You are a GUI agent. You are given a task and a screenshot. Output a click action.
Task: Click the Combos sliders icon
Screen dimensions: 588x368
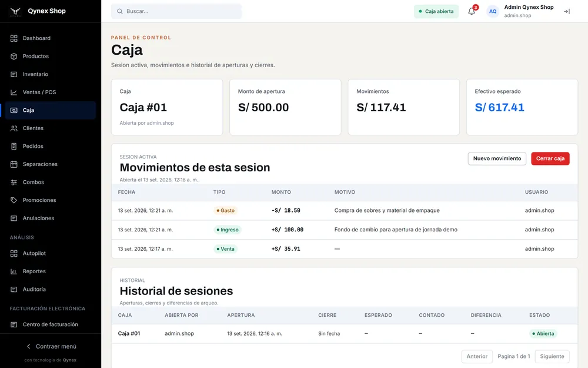(14, 183)
